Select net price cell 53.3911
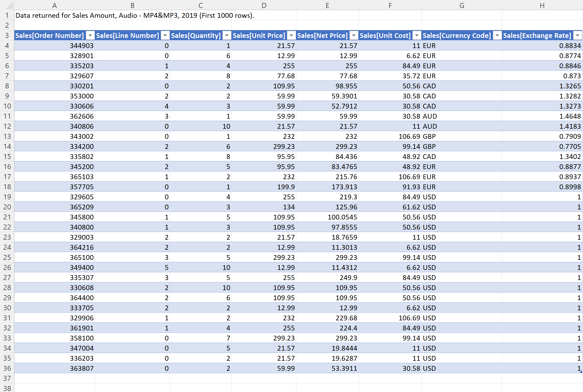The image size is (583, 392). tap(327, 368)
